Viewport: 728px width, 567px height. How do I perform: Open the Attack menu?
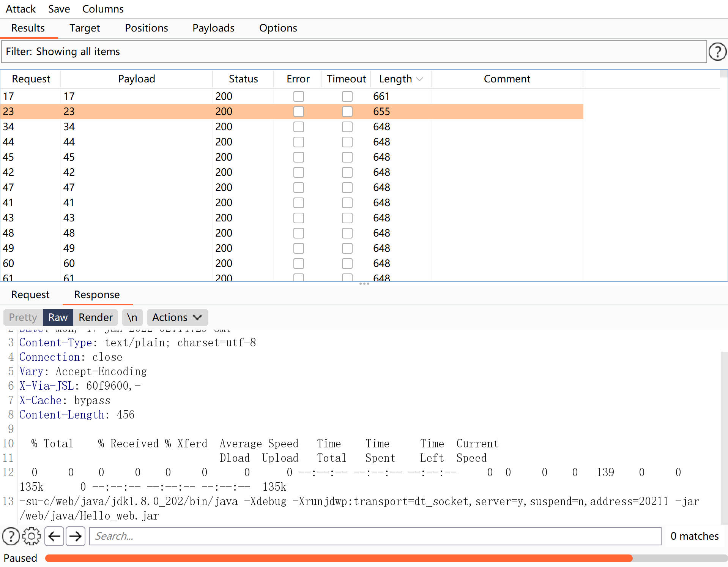tap(20, 9)
